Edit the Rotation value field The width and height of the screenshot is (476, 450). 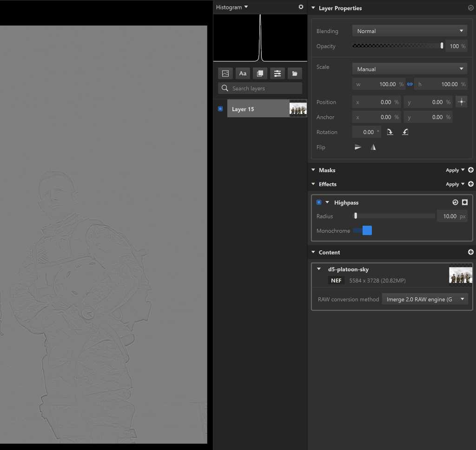[x=366, y=132]
